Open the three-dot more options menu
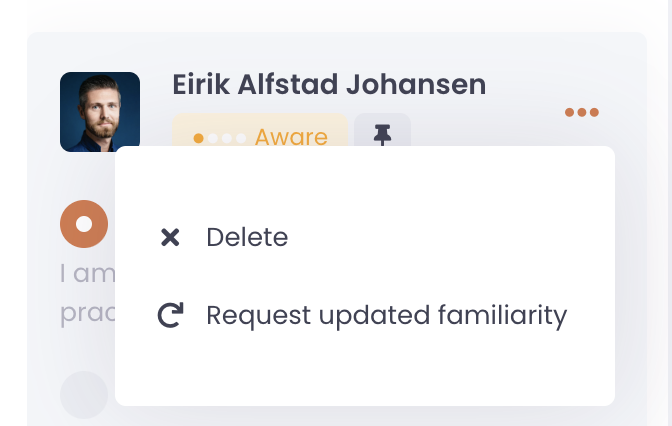This screenshot has width=672, height=426. [x=581, y=112]
